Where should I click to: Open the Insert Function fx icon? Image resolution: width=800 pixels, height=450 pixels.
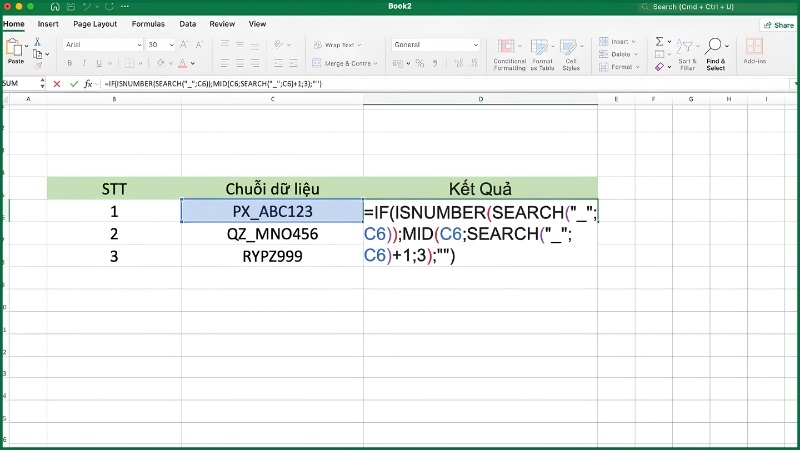tap(88, 84)
